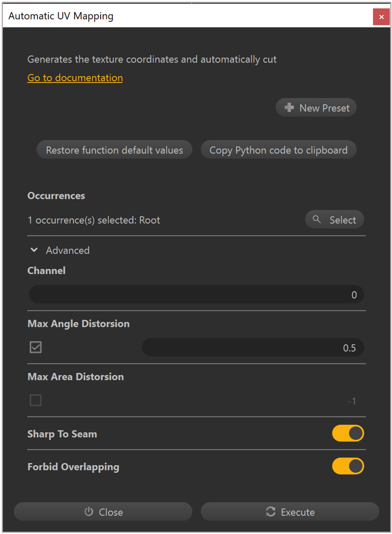Screen dimensions: 392x534
Task: Click the Channel value field
Action: click(196, 295)
